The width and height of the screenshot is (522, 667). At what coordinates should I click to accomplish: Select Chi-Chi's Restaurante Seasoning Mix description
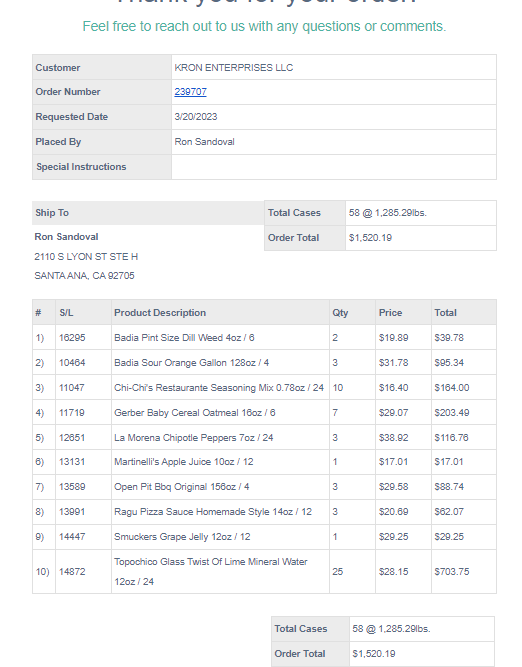tap(219, 388)
